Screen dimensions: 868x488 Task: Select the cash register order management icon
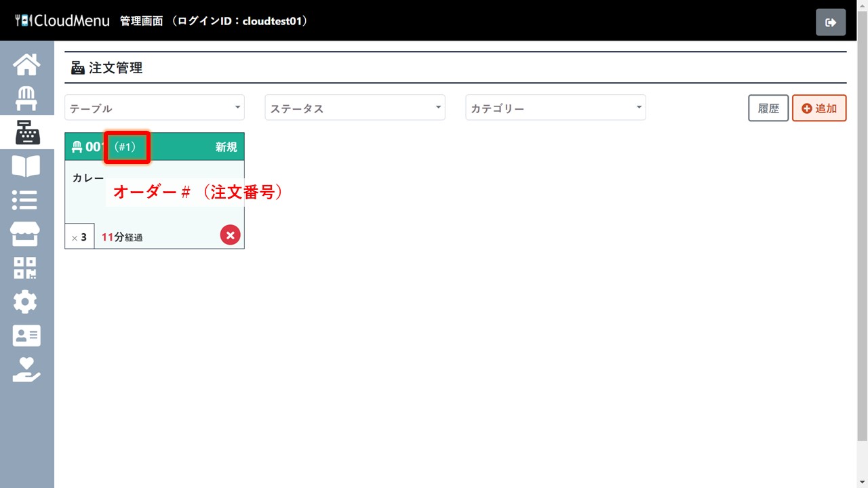26,132
